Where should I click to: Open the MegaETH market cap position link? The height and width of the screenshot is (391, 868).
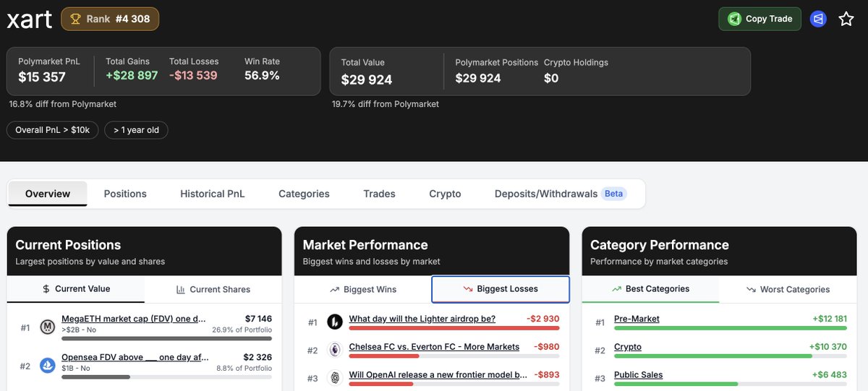[x=134, y=319]
